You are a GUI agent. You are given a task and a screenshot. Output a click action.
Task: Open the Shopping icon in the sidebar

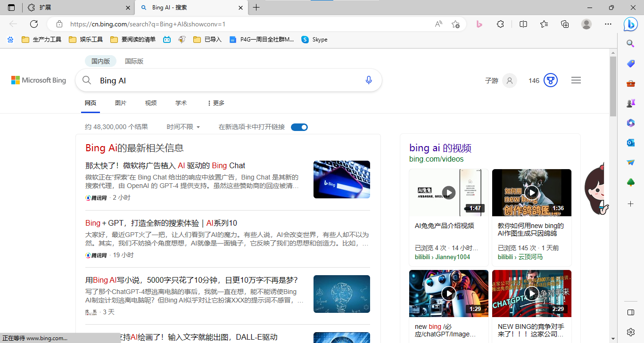click(x=630, y=64)
